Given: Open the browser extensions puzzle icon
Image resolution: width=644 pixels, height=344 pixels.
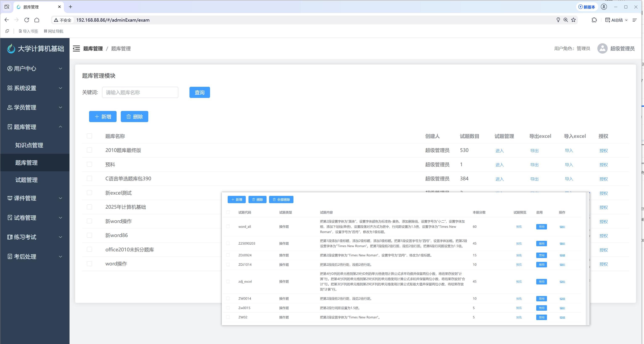Looking at the screenshot, I should click(594, 20).
